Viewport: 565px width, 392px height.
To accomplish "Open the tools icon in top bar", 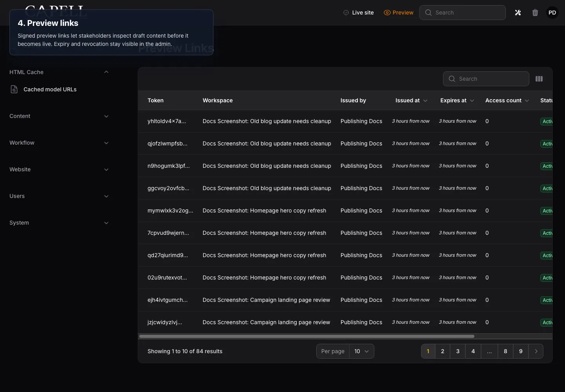I will point(518,13).
